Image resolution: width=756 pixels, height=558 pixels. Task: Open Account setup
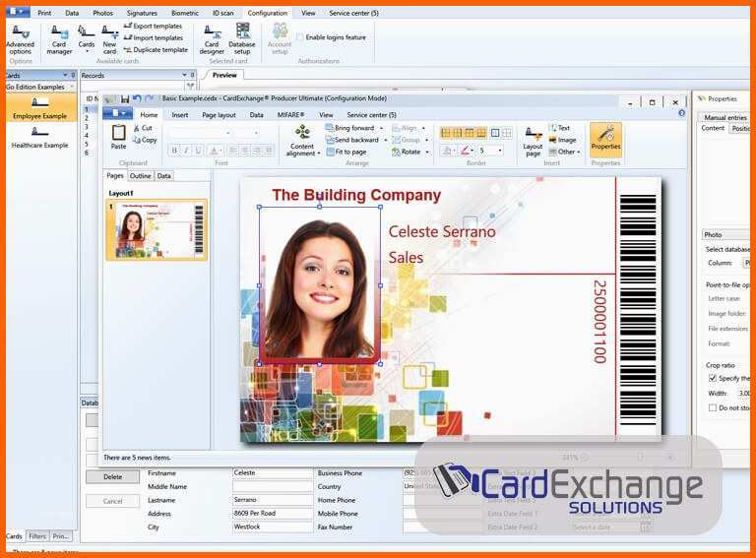[280, 40]
